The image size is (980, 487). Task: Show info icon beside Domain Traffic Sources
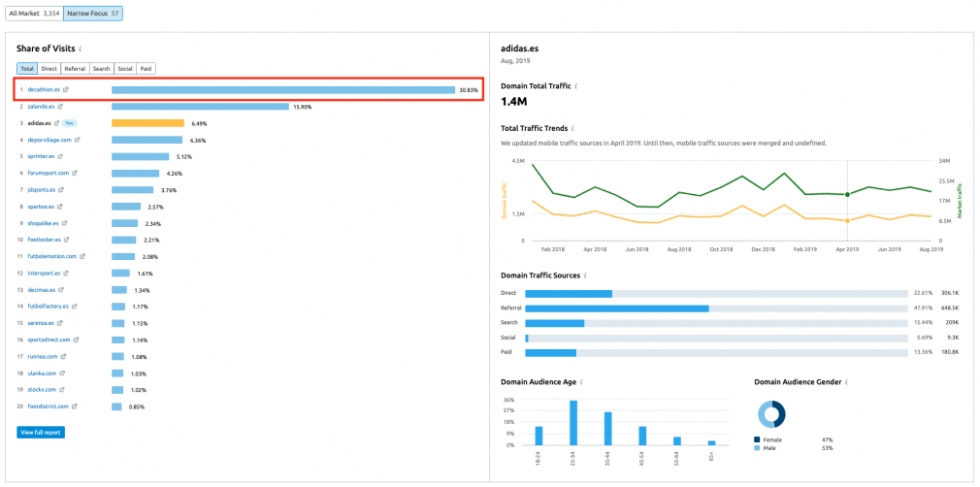(x=585, y=276)
